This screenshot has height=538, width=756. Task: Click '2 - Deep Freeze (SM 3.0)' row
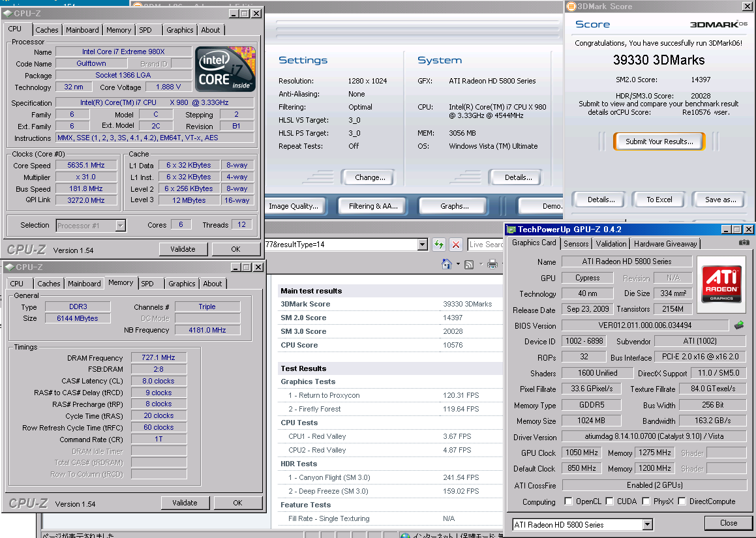tap(390, 491)
